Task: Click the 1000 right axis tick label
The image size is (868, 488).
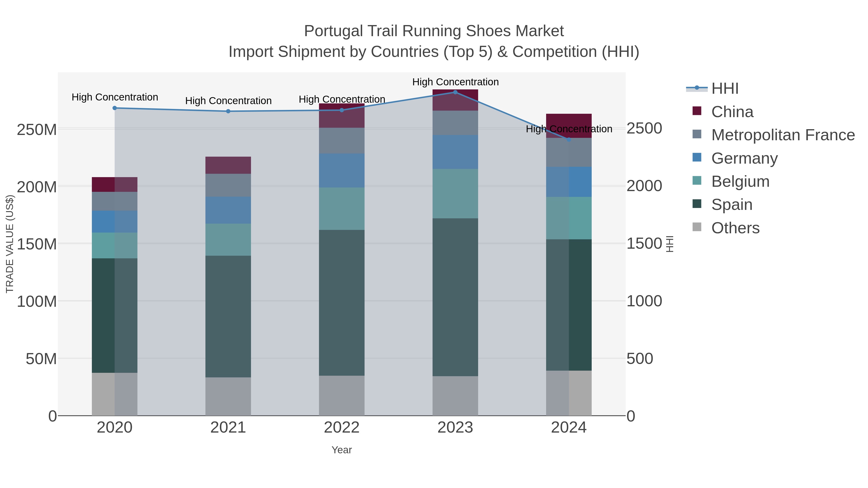Action: coord(644,301)
